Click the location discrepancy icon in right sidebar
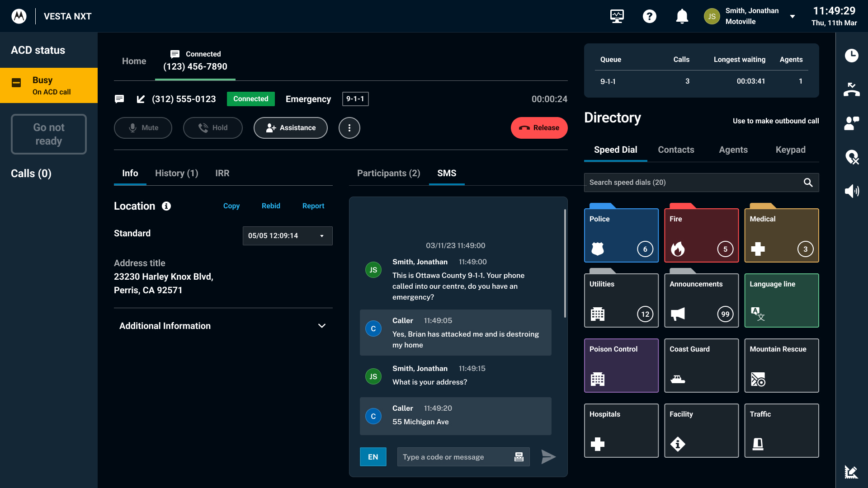Viewport: 868px width, 488px height. [x=853, y=157]
